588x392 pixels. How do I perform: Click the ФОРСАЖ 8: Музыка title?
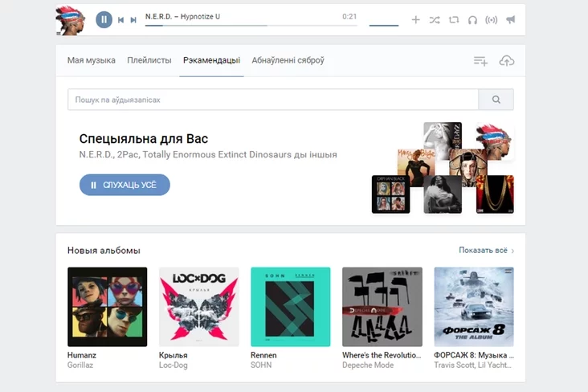click(474, 355)
